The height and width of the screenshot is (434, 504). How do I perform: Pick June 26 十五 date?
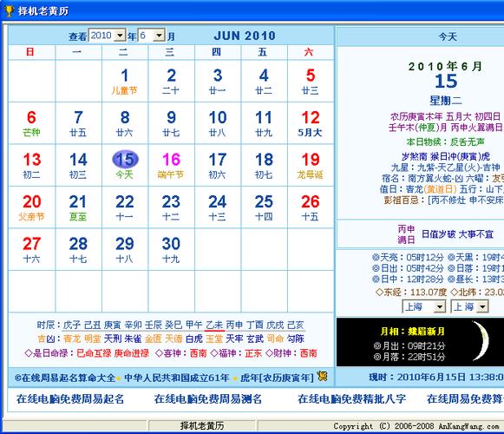click(x=311, y=207)
